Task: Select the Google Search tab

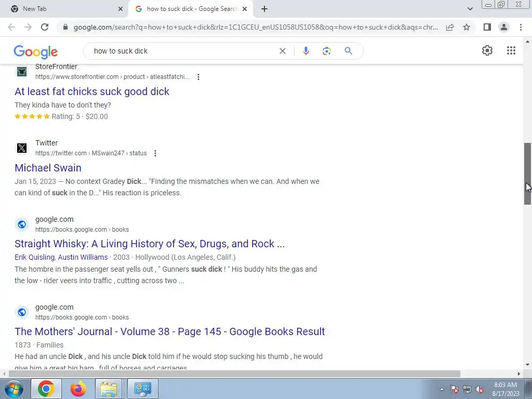Action: [190, 9]
